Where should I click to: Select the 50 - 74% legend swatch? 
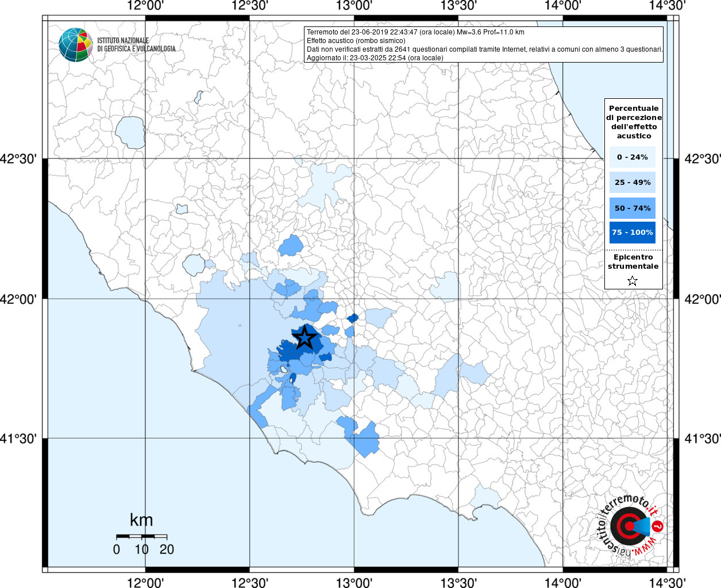(633, 208)
